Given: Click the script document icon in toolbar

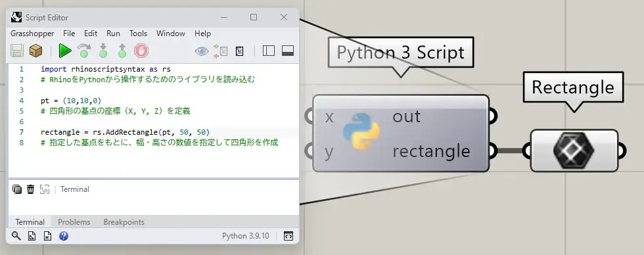Looking at the screenshot, I should tap(239, 51).
